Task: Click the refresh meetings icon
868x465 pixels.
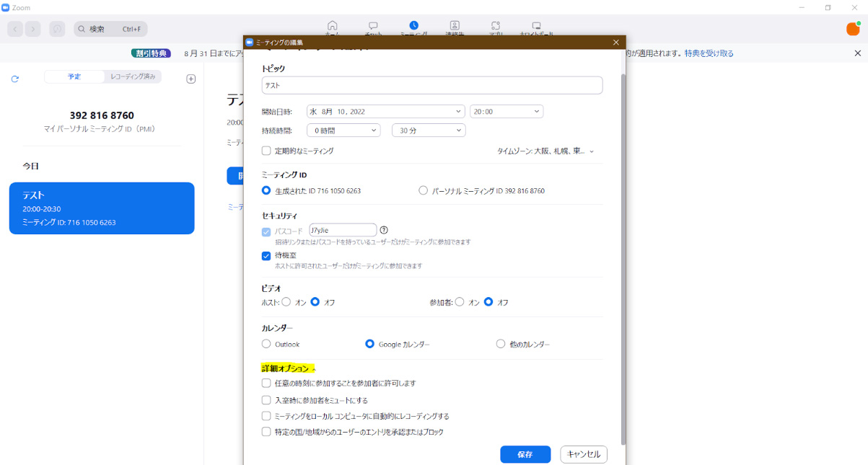Action: [x=14, y=79]
